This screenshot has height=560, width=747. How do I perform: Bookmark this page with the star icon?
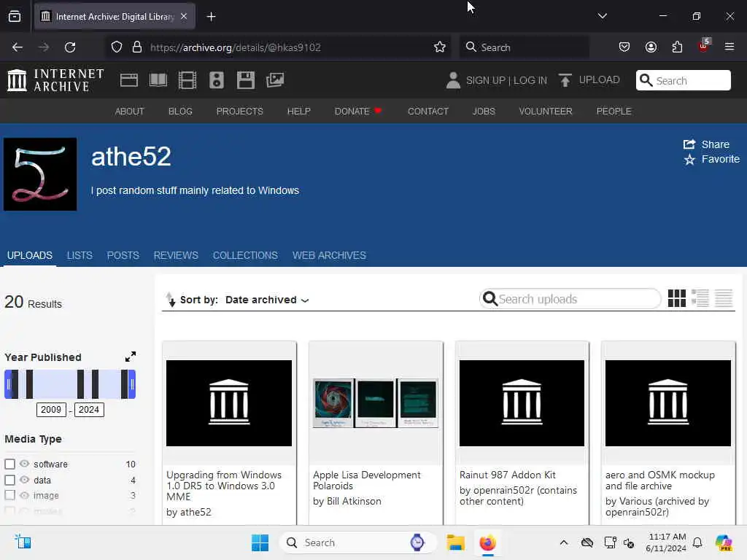[x=440, y=47]
